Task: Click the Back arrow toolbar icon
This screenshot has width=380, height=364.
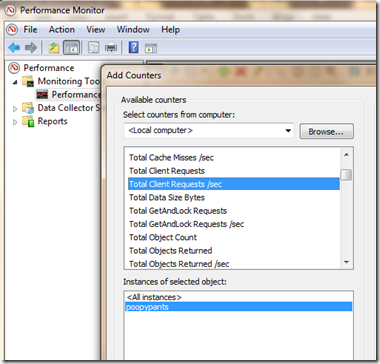Action: (x=14, y=48)
